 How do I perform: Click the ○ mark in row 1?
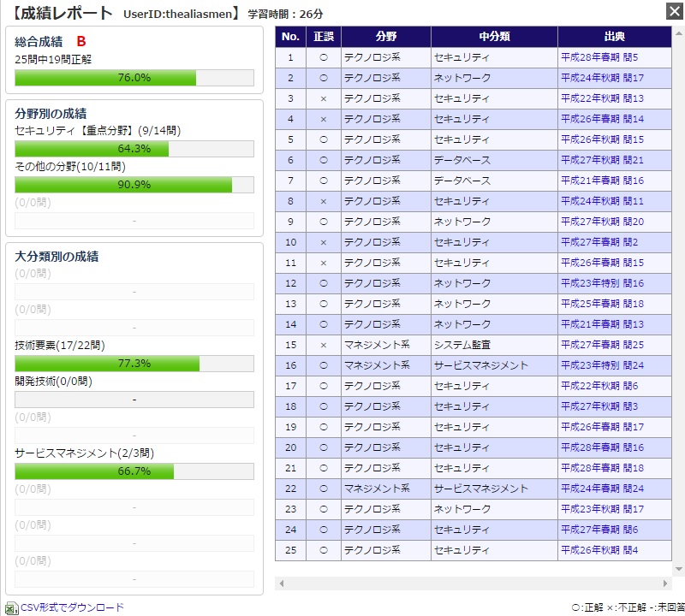click(x=324, y=57)
